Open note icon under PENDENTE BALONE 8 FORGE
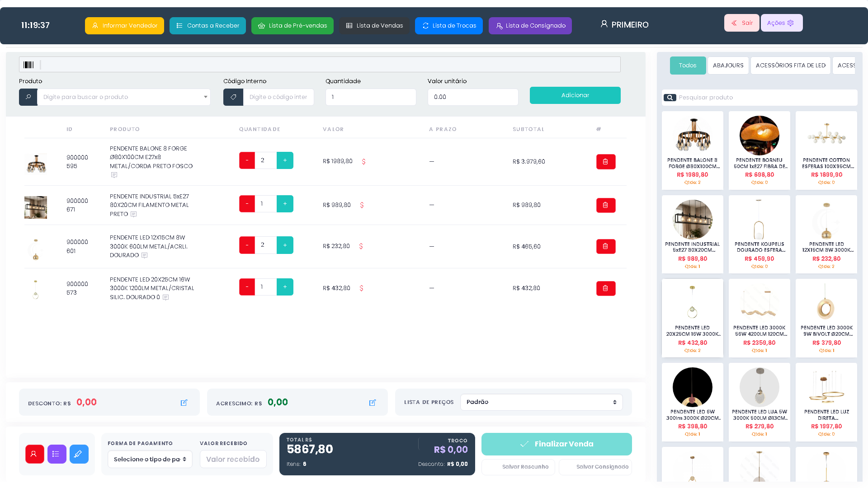 pos(114,175)
